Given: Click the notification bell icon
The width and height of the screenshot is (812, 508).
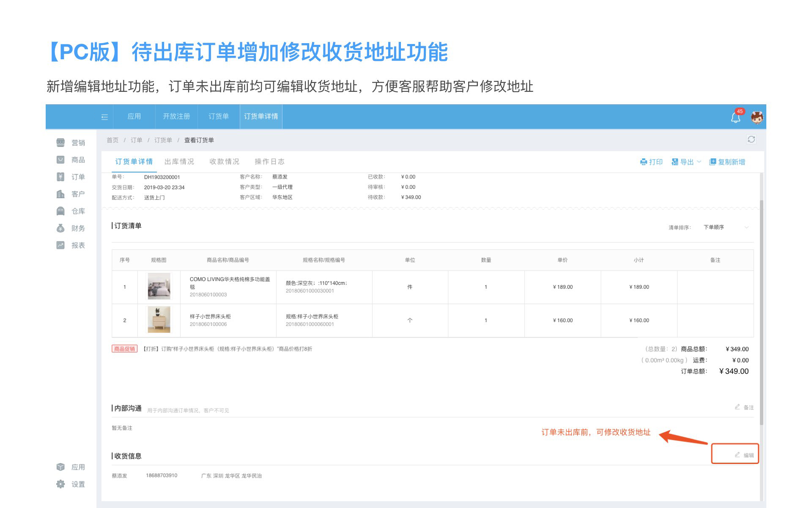Looking at the screenshot, I should click(x=735, y=117).
